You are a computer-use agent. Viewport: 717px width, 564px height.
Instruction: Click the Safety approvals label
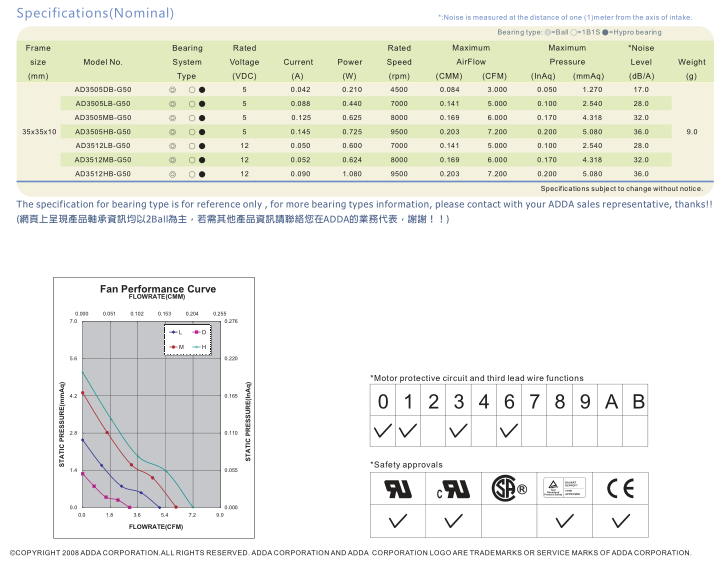coord(407,465)
